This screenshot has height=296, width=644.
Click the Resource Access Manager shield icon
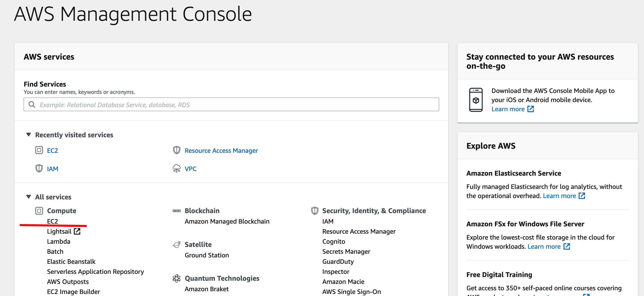(177, 150)
